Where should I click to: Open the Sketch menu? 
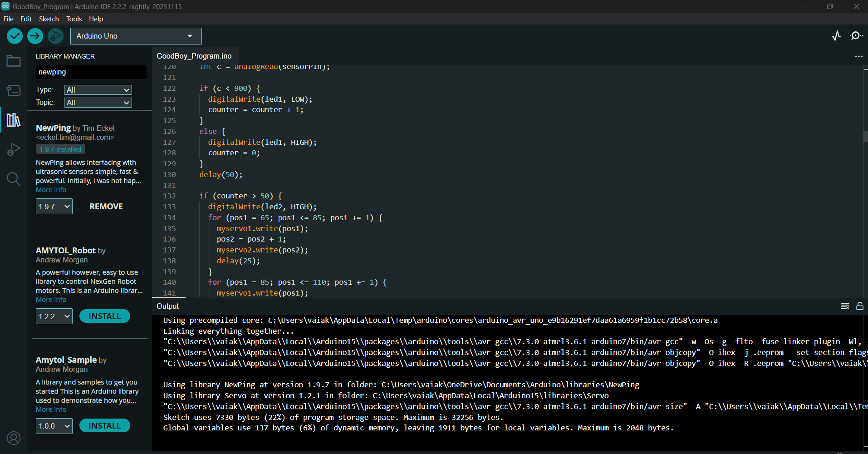[x=49, y=19]
